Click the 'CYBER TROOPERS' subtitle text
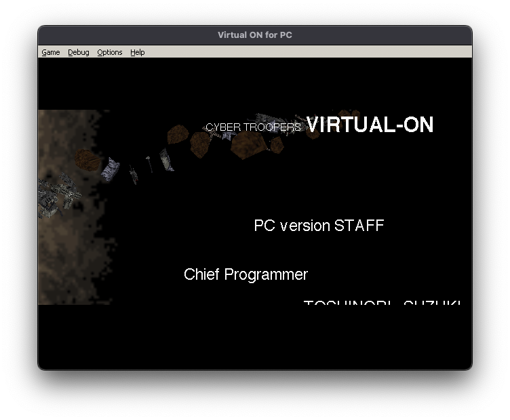This screenshot has height=420, width=510. click(x=254, y=127)
